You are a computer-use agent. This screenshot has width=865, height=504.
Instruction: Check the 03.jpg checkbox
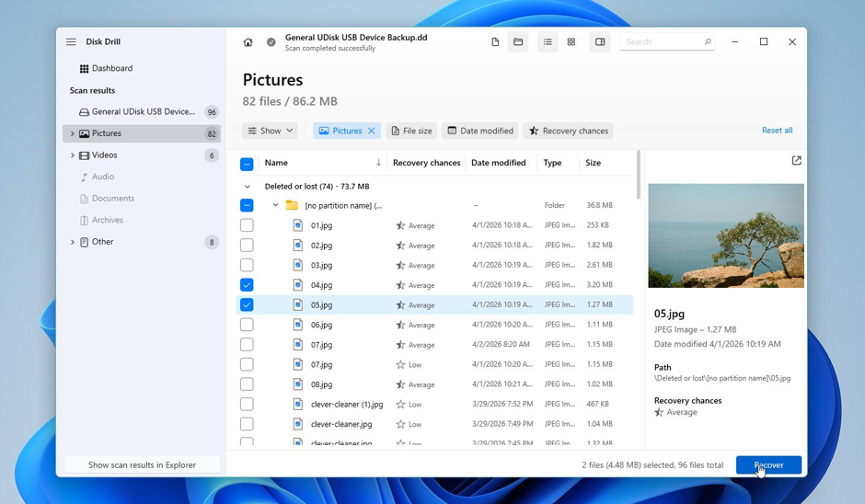[247, 265]
